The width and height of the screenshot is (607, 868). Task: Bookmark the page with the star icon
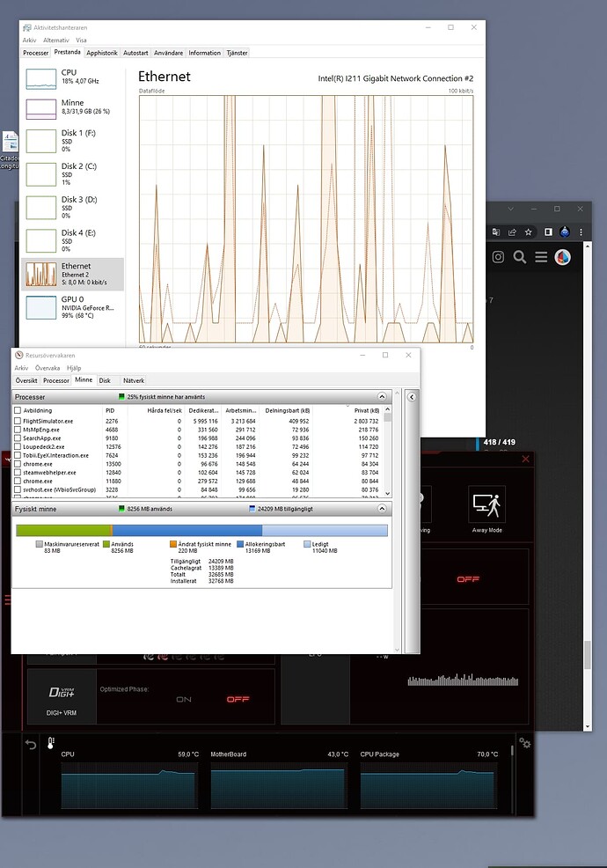529,232
